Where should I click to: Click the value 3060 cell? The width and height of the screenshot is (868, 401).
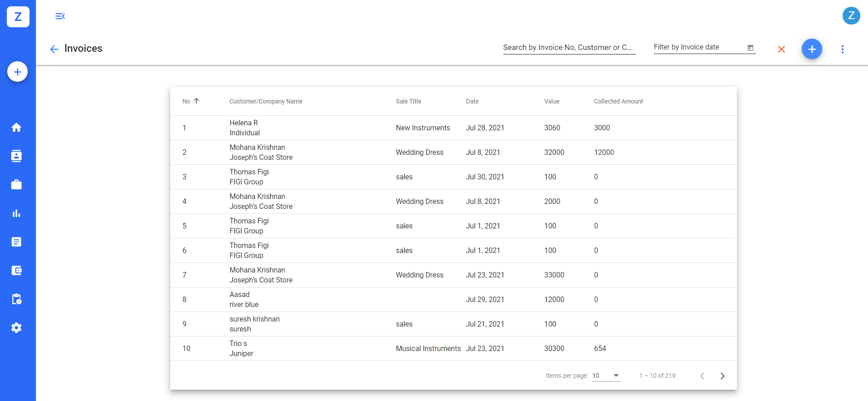552,128
